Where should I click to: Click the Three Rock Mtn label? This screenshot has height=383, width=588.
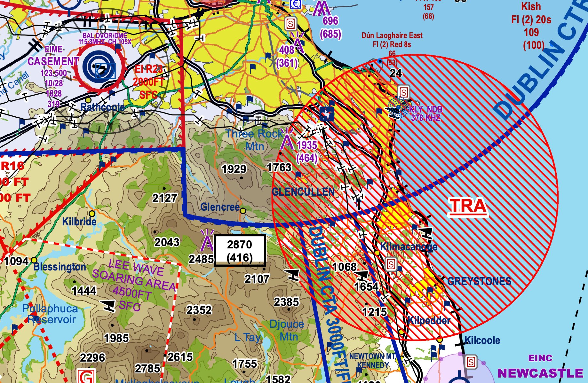pyautogui.click(x=255, y=140)
